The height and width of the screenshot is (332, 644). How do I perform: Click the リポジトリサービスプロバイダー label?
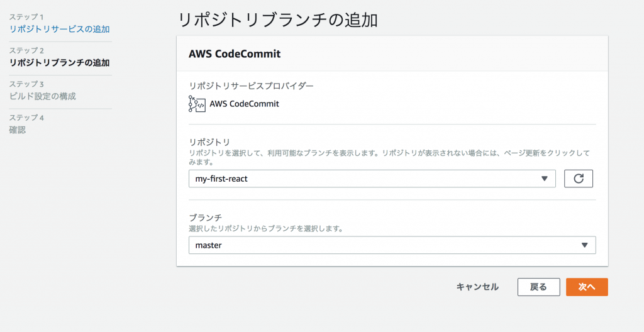(x=251, y=86)
